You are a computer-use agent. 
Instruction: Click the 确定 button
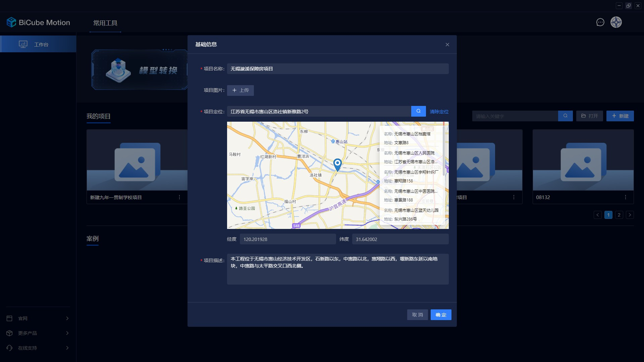(x=441, y=315)
